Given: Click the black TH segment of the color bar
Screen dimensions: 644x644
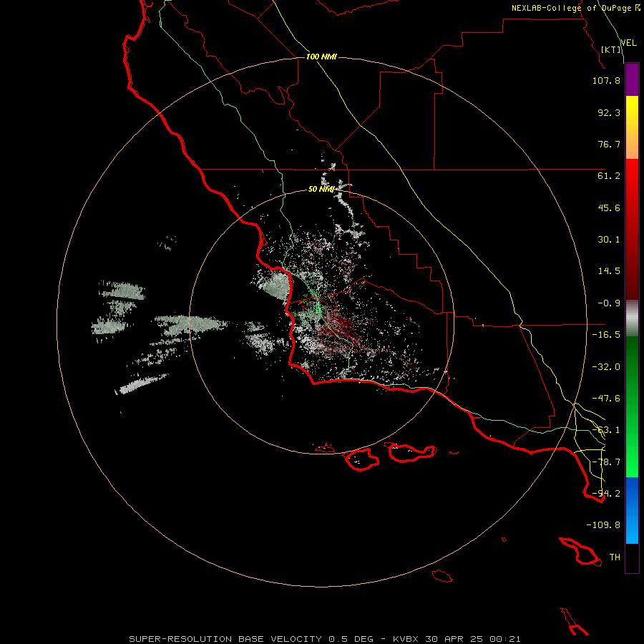Looking at the screenshot, I should tap(632, 557).
